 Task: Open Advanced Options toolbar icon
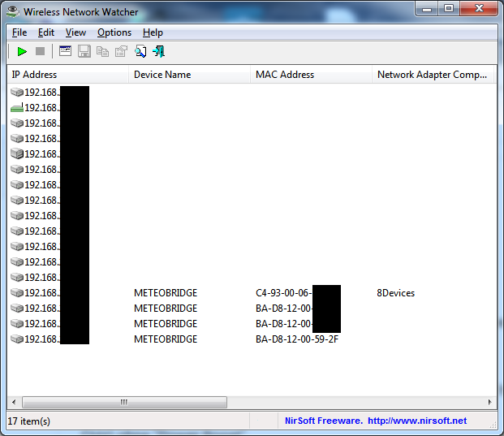tap(66, 52)
